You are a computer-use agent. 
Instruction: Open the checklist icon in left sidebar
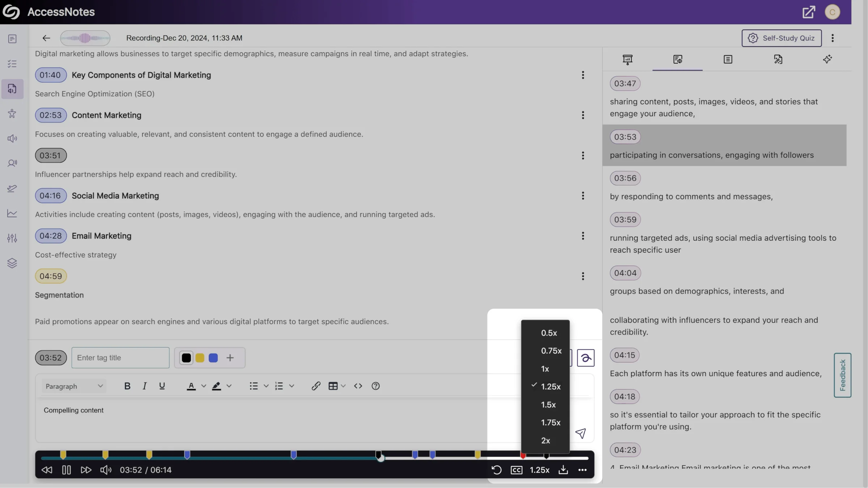12,64
